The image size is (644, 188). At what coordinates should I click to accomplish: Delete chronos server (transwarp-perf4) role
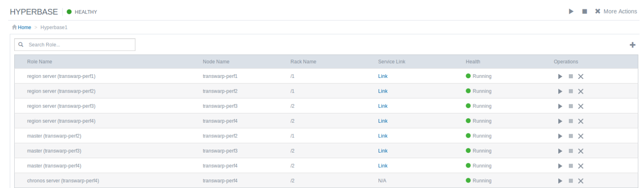581,181
